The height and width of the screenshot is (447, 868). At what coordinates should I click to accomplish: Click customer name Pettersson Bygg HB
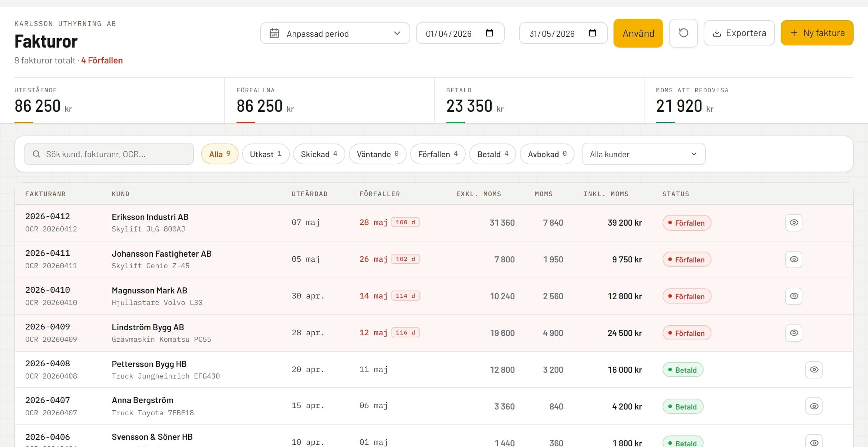point(149,364)
